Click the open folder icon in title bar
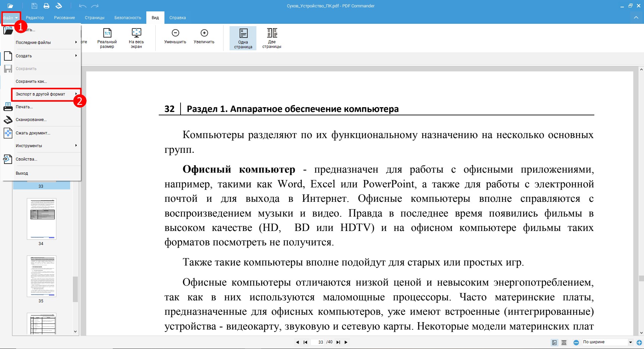644x349 pixels. click(x=10, y=6)
